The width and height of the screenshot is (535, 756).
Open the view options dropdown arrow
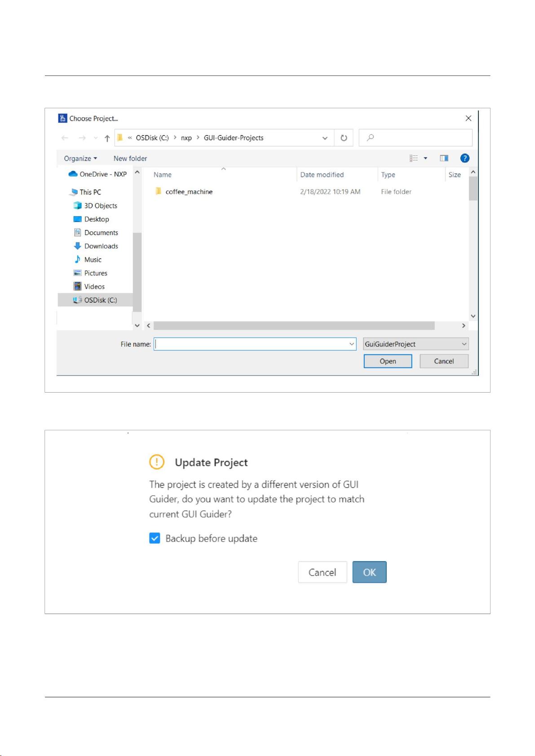click(425, 158)
